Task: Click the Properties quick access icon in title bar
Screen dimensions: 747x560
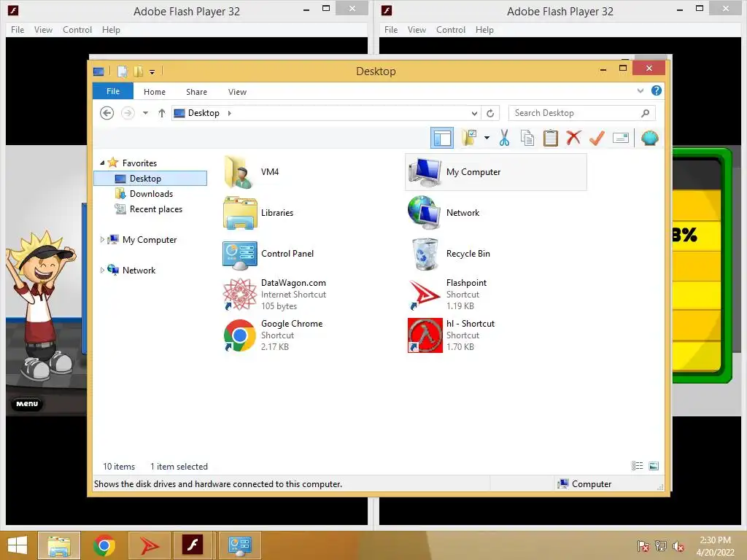Action: coord(122,71)
